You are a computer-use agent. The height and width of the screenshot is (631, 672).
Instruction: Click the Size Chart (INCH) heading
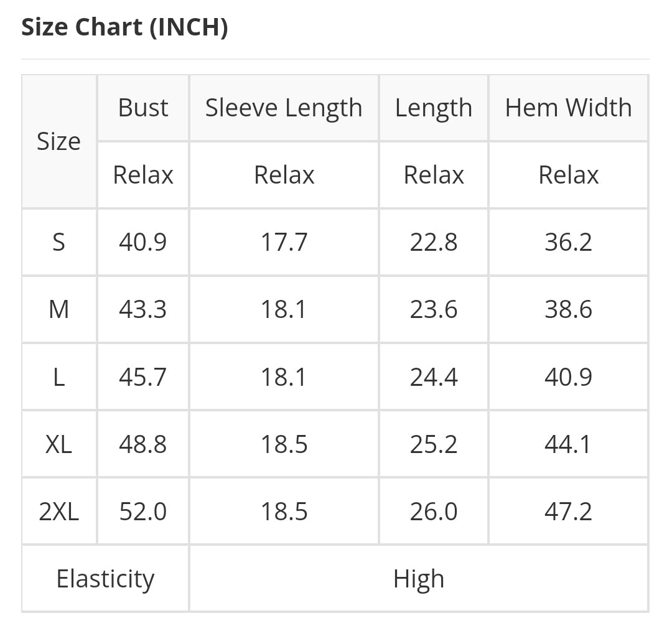(124, 27)
